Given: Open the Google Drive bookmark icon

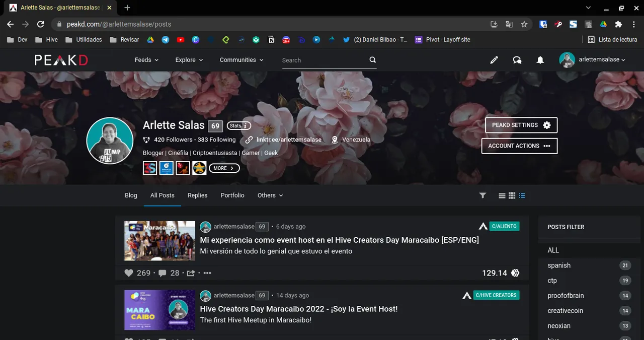Looking at the screenshot, I should pos(150,40).
